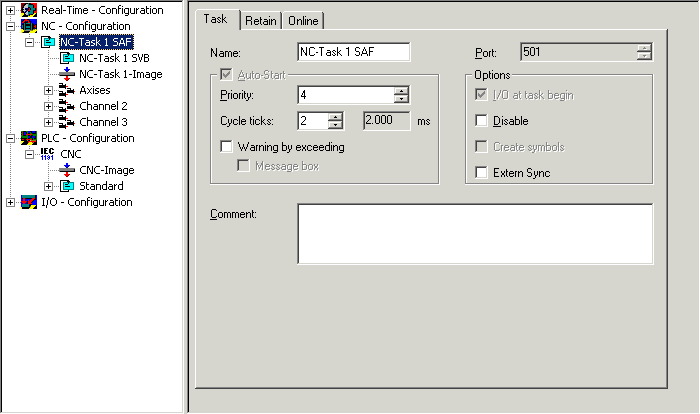Screen dimensions: 700x414
Task: Toggle the Message box checkbox
Action: [x=243, y=166]
